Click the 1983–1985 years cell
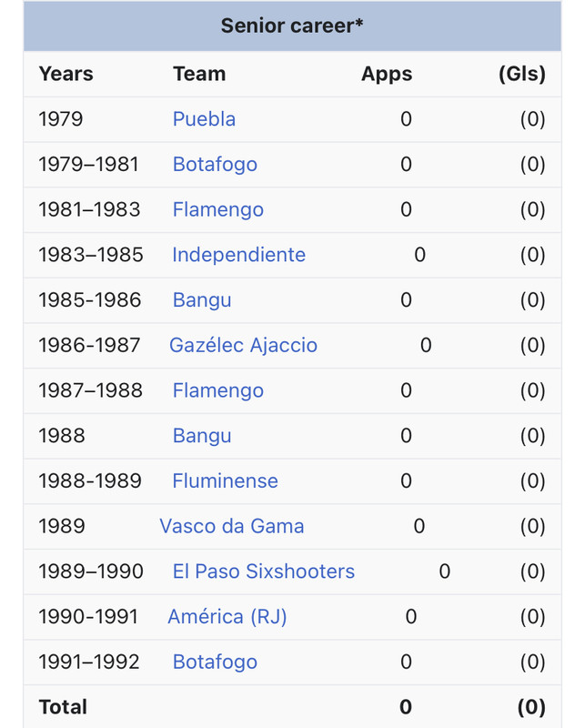Viewport: 585px width, 728px height. pyautogui.click(x=91, y=255)
